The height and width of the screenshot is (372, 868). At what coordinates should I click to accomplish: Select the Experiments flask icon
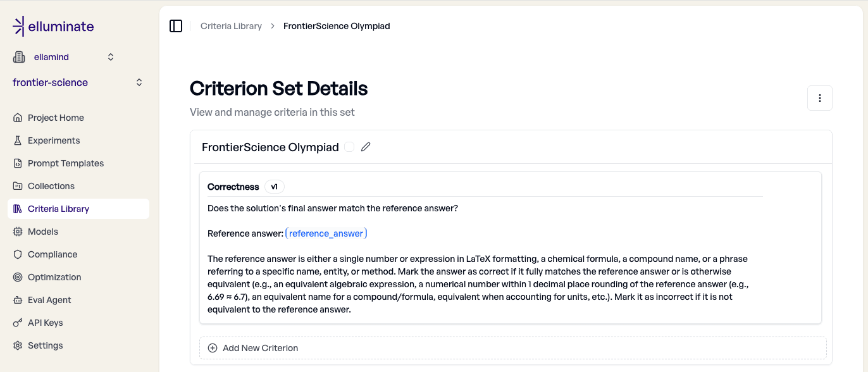click(18, 140)
